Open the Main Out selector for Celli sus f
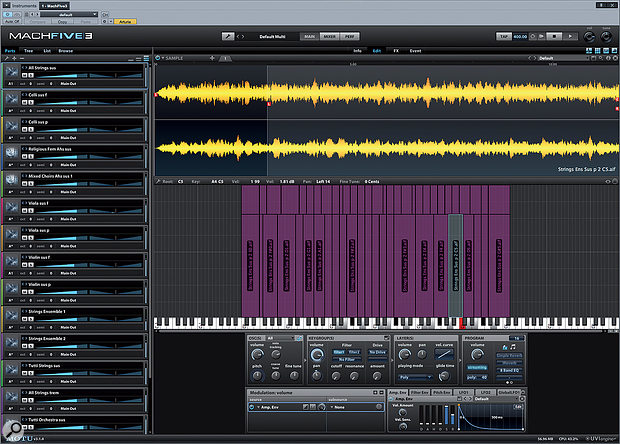 (x=68, y=111)
